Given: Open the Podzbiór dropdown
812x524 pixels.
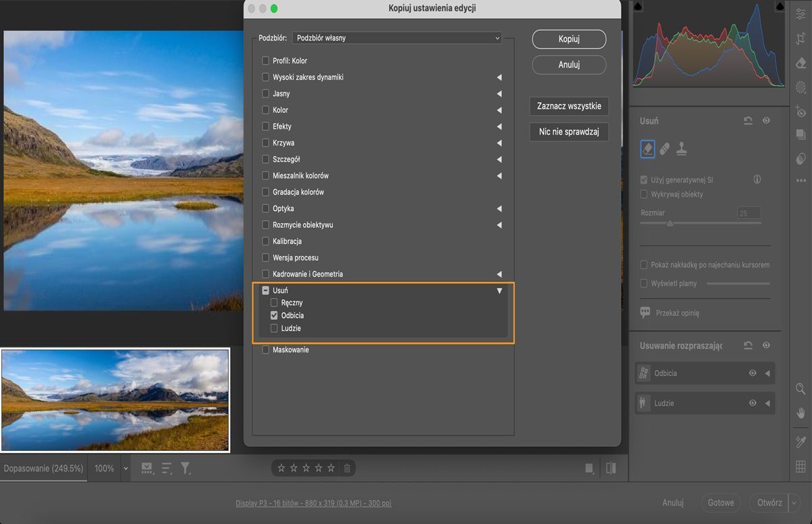Looking at the screenshot, I should [397, 38].
